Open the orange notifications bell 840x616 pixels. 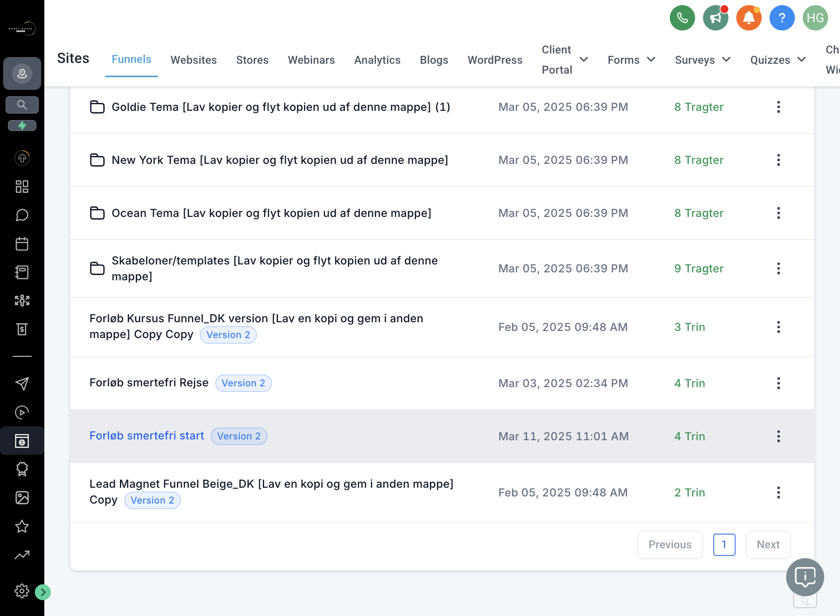[749, 18]
